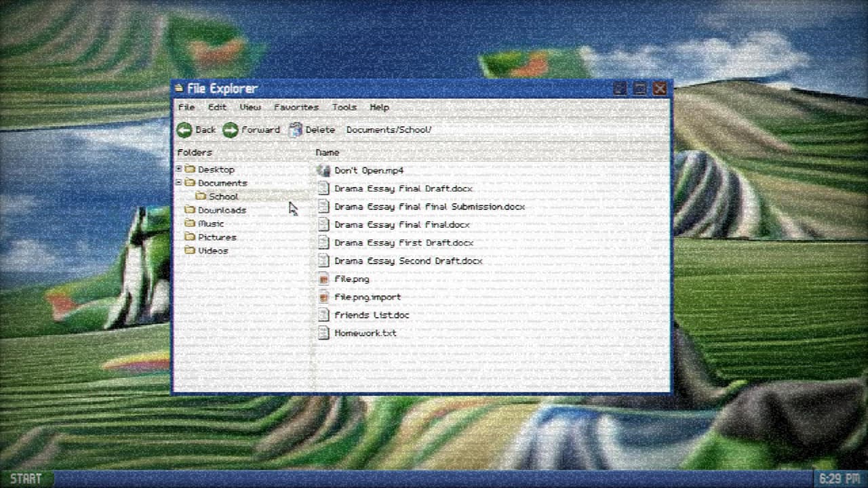
Task: Click the icon of Drama Essay Final Final Submission.docx
Action: coord(323,207)
